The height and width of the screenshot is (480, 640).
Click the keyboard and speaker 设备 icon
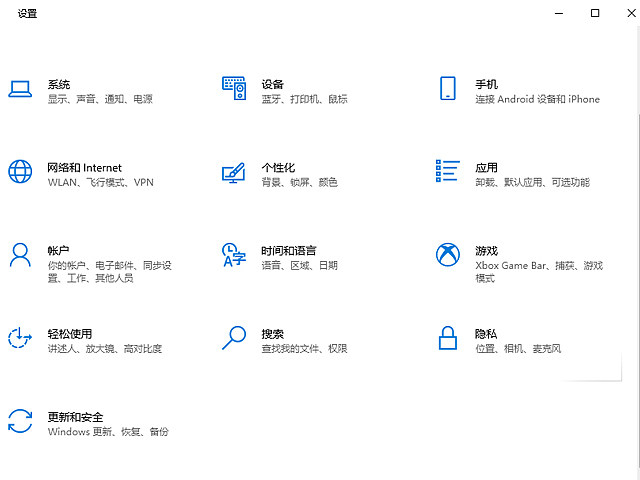coord(234,88)
